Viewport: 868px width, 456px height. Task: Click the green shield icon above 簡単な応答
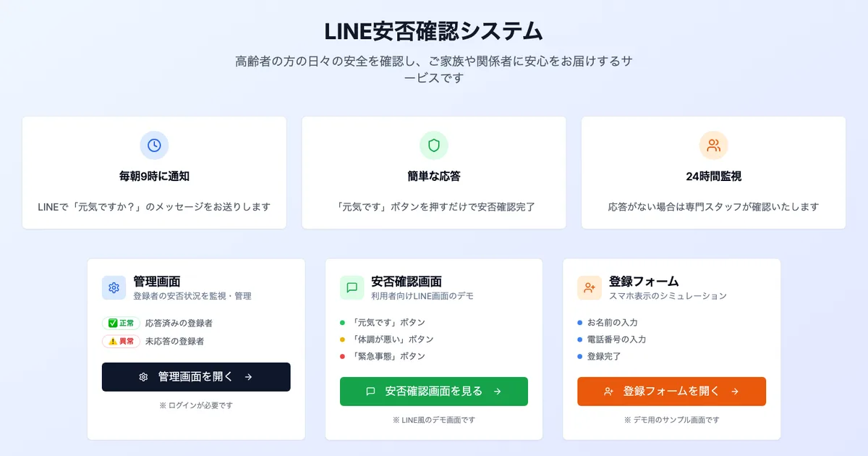click(x=434, y=145)
